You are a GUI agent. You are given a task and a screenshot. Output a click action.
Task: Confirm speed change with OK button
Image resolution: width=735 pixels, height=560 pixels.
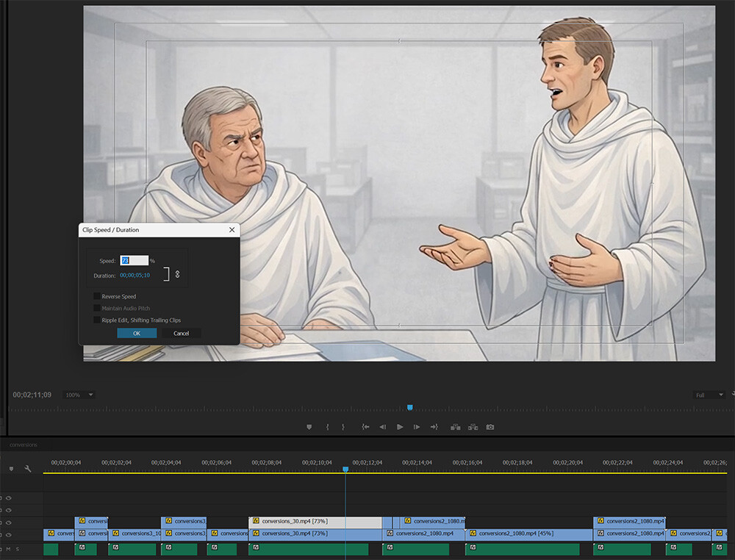(137, 333)
